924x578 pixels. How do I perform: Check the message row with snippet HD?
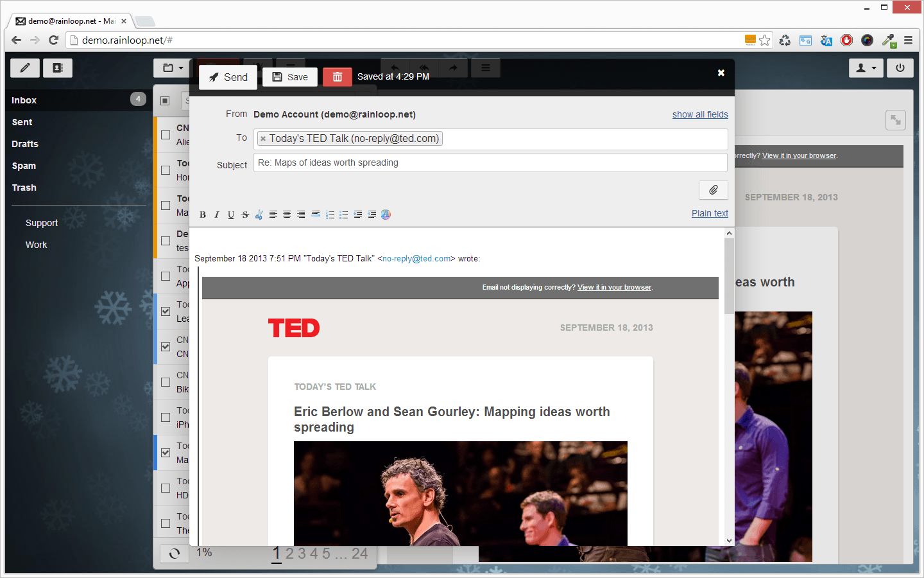coord(166,488)
